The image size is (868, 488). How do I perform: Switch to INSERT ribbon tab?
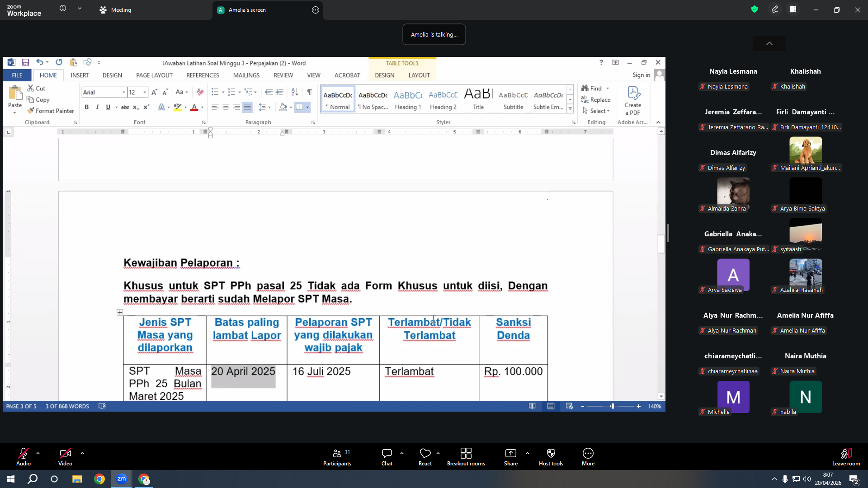(x=80, y=75)
